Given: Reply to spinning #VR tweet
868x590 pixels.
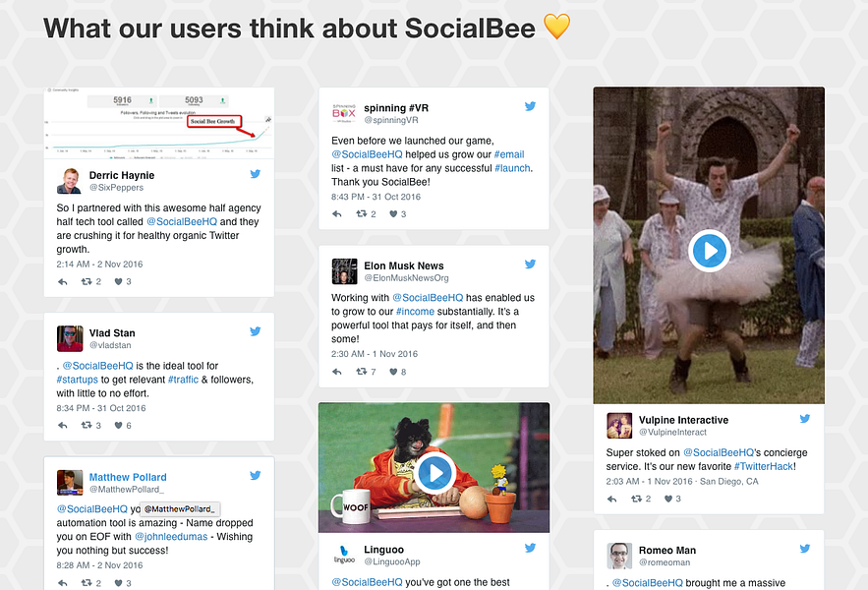Looking at the screenshot, I should coord(337,213).
